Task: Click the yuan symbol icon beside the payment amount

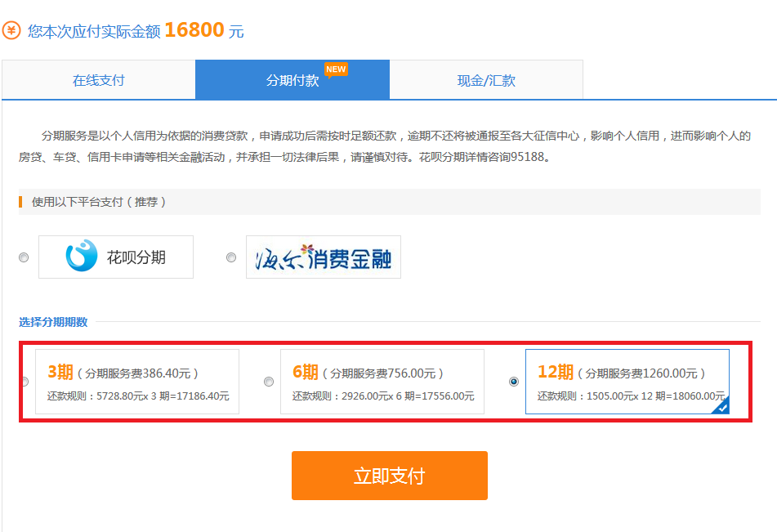Action: coord(14,29)
